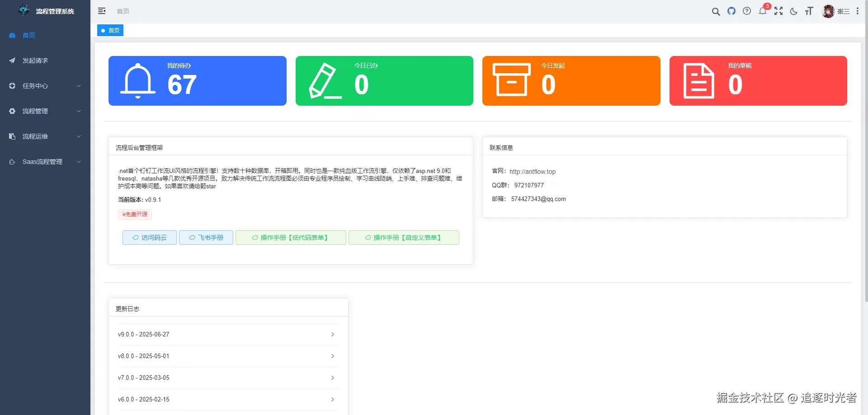Open the 今日发起 count value

(548, 85)
